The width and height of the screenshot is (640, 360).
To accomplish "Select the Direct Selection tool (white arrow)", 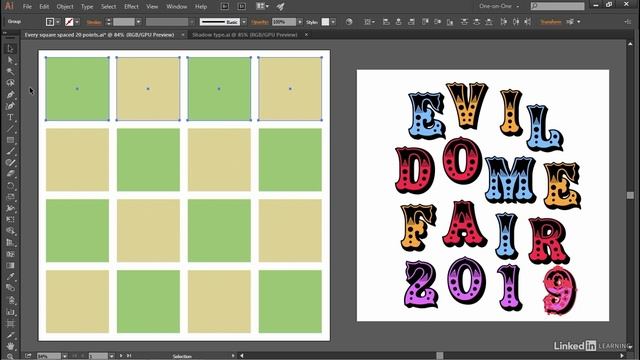I will pos(10,60).
